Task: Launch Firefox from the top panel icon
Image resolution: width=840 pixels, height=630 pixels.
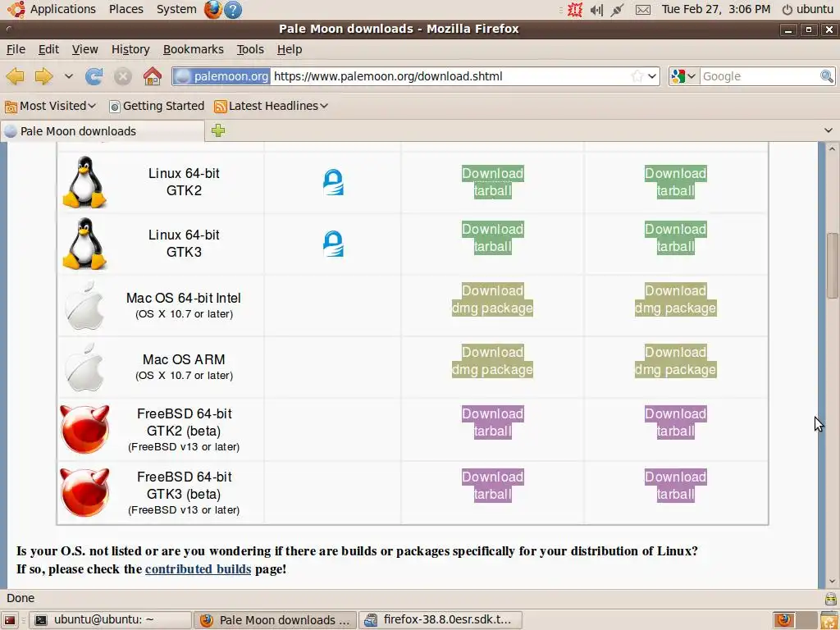Action: pyautogui.click(x=212, y=9)
